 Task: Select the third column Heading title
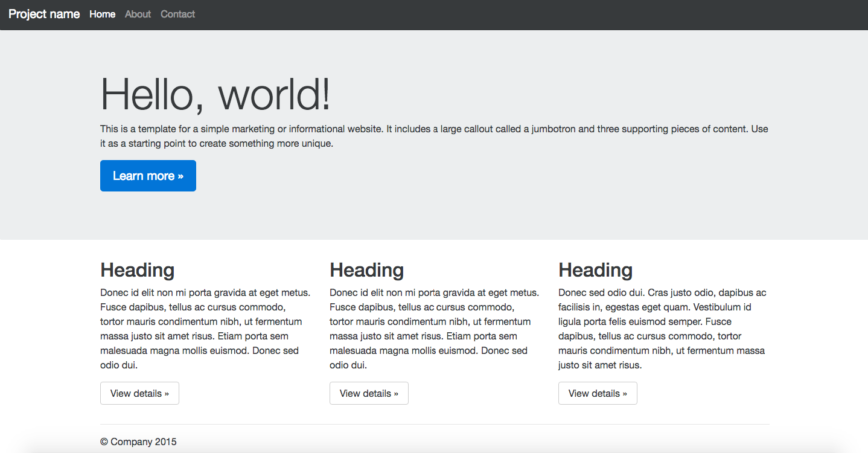(595, 270)
